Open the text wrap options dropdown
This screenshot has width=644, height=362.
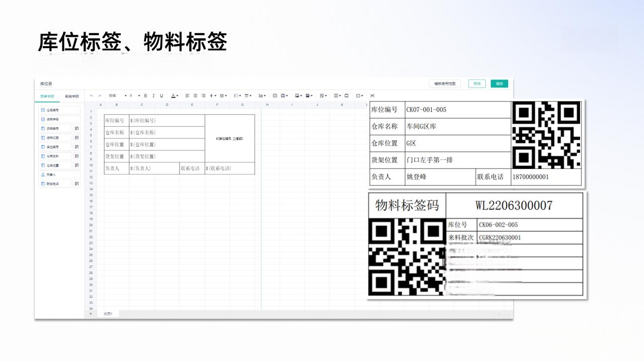[x=223, y=96]
